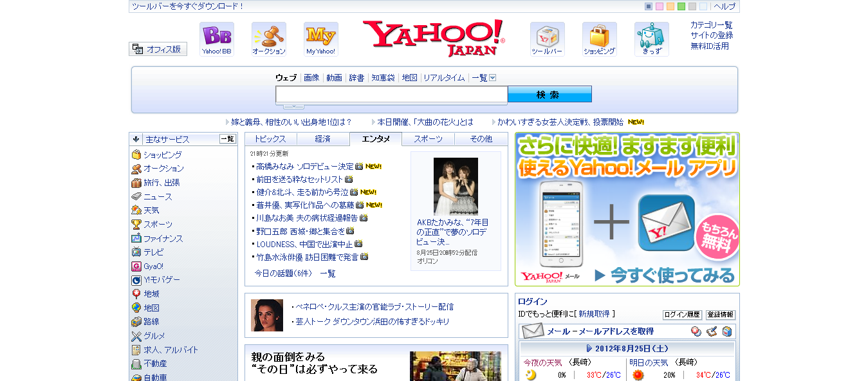868x381 pixels.
Task: Click the mail envelope icon
Action: (x=533, y=331)
